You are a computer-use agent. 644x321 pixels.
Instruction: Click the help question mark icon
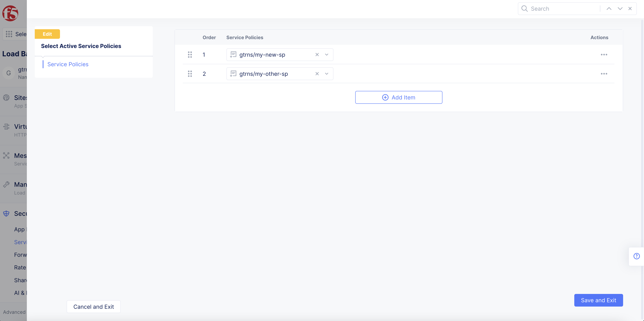[636, 256]
